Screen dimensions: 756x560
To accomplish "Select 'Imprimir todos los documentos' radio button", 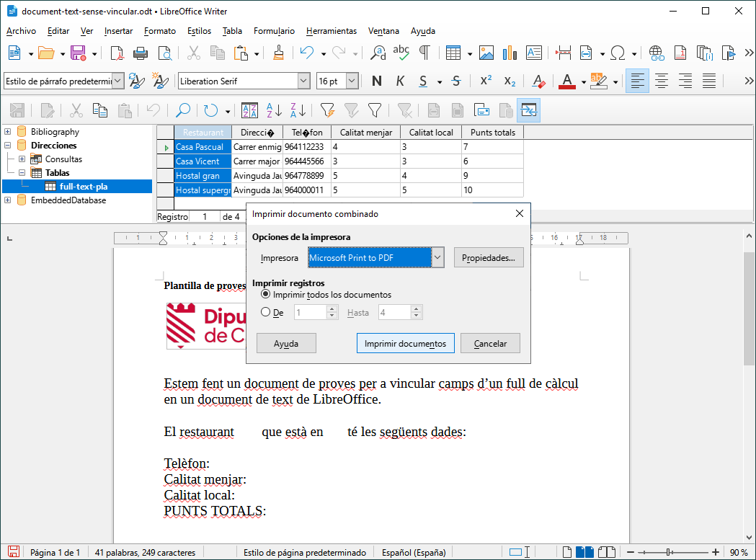I will point(265,294).
